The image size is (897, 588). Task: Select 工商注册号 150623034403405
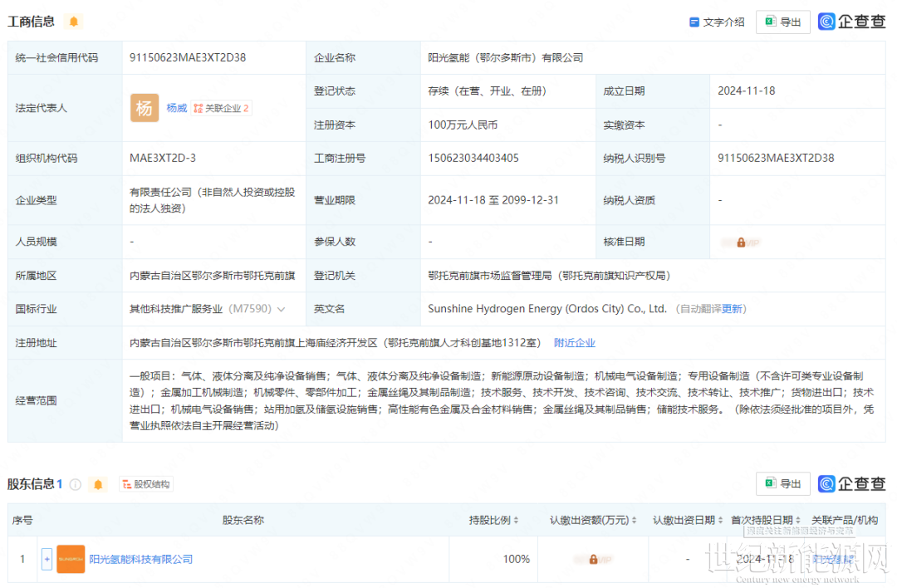point(473,158)
